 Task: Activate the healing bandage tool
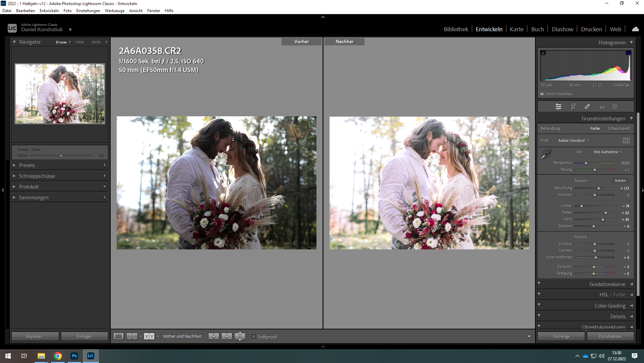click(587, 107)
